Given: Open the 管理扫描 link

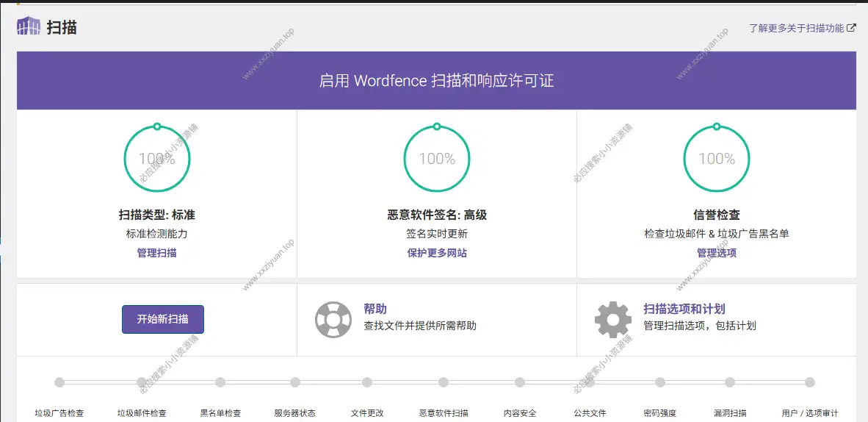Looking at the screenshot, I should pos(156,253).
